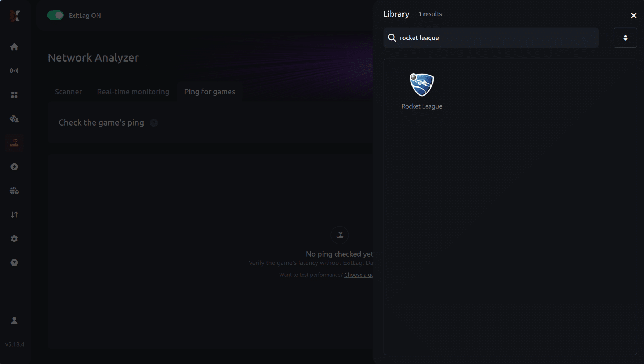Open the up-down arrows sidebar icon
This screenshot has height=364, width=644.
click(x=14, y=215)
